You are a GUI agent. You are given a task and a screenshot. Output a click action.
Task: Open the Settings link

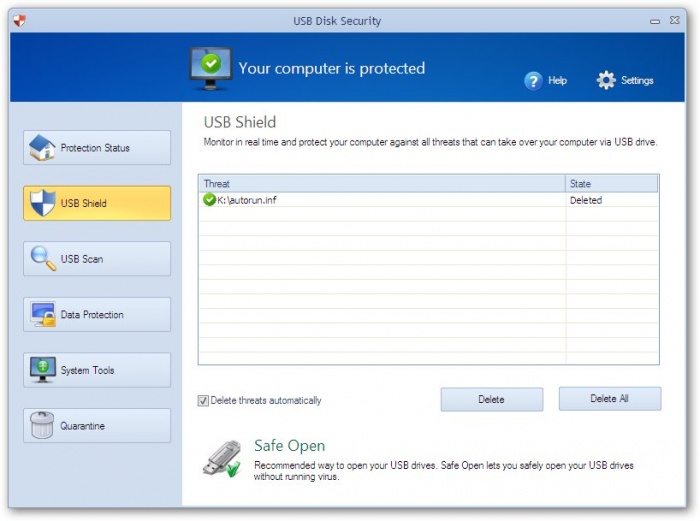(x=637, y=80)
